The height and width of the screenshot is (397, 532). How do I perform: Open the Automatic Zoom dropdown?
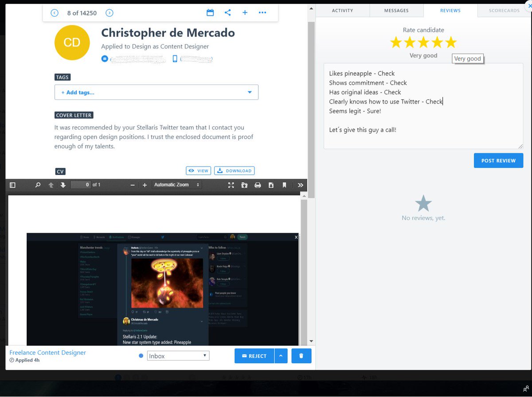point(176,185)
